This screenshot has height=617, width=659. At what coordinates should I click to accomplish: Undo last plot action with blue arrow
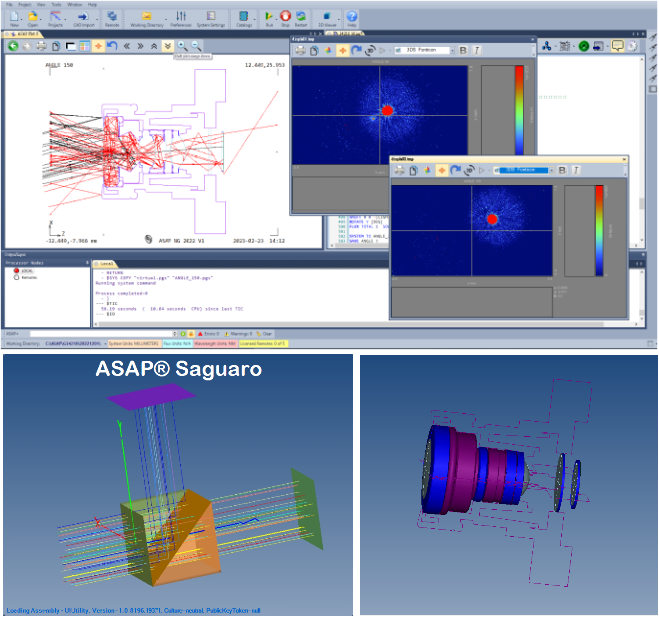tap(112, 45)
